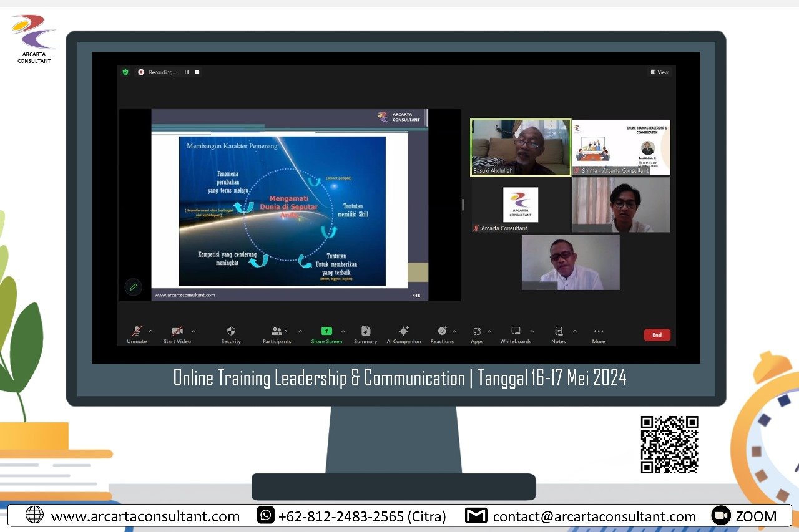Click the green encryption shield icon
This screenshot has height=532, width=799.
125,72
